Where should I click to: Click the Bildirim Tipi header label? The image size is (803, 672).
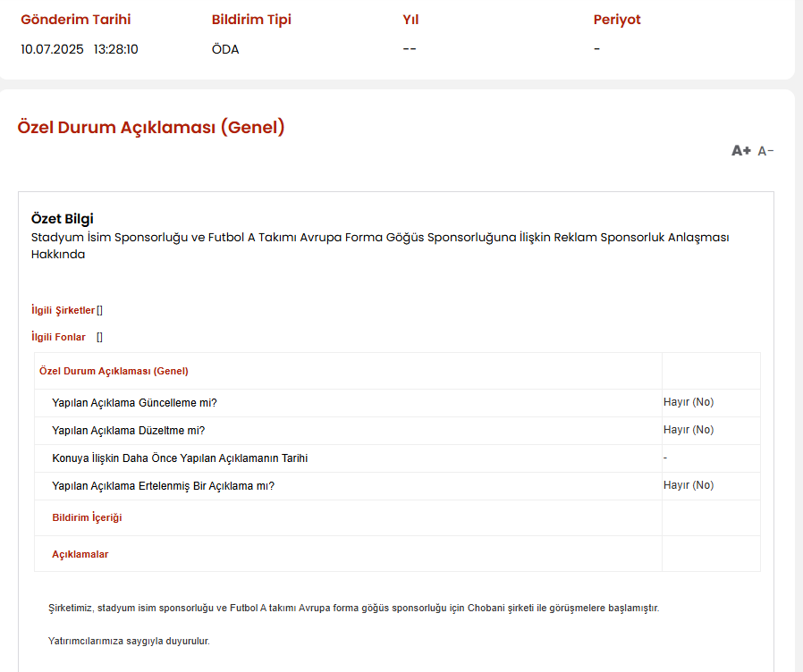(251, 20)
